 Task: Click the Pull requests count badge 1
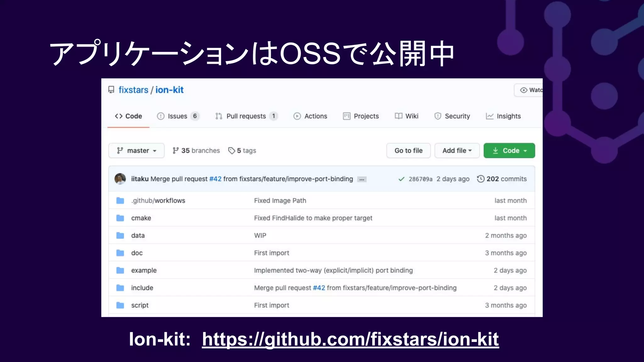[274, 116]
